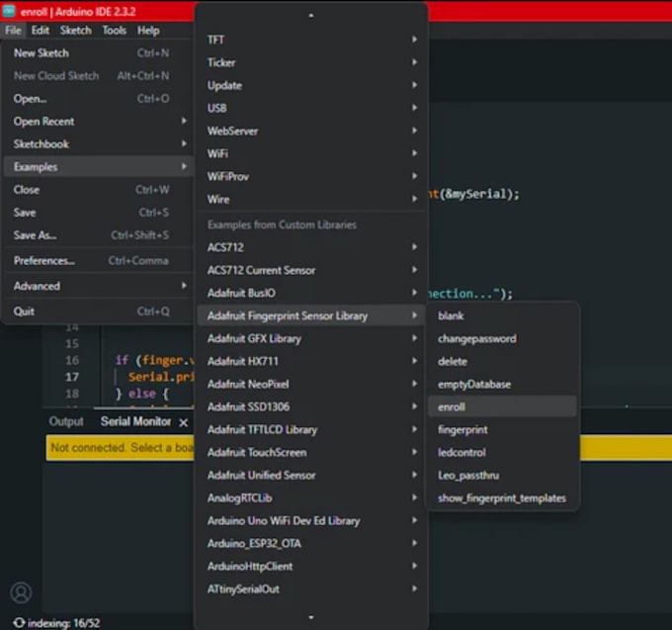Click line number 17 in editor gutter

tap(72, 377)
